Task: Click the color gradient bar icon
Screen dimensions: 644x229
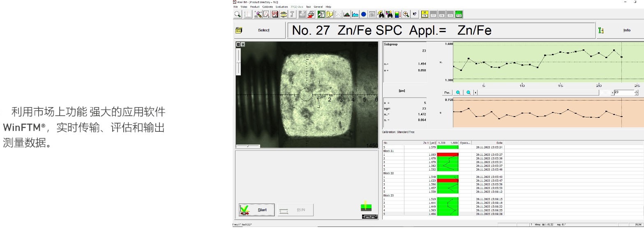Action: click(x=397, y=14)
